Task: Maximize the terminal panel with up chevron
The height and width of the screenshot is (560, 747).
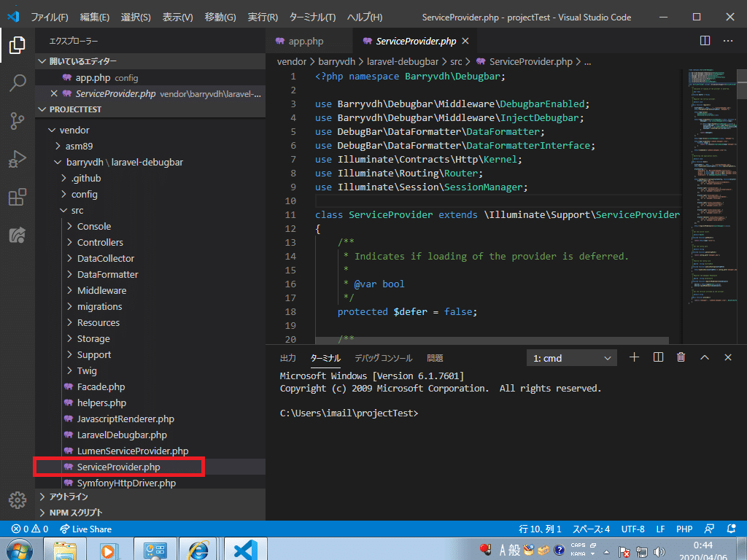Action: click(705, 357)
